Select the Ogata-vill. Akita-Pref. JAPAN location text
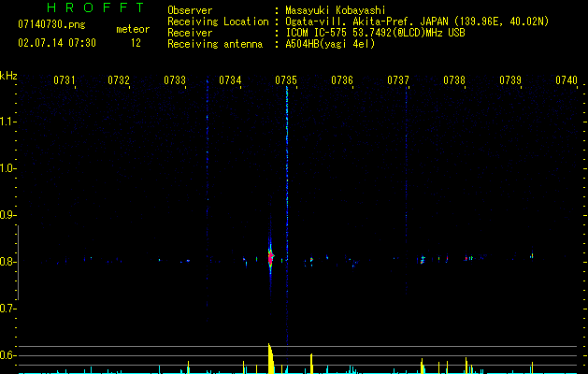This screenshot has width=588, height=374. pyautogui.click(x=417, y=22)
